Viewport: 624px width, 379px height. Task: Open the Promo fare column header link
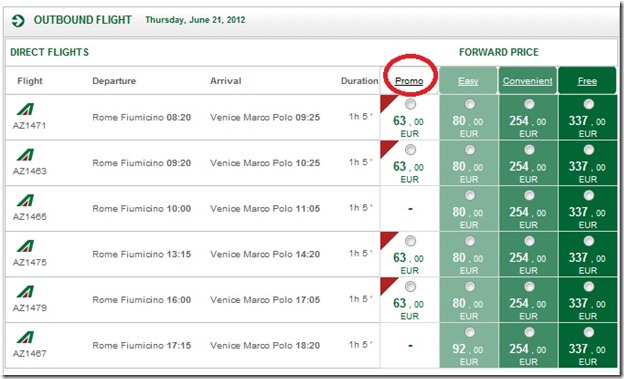(x=409, y=81)
